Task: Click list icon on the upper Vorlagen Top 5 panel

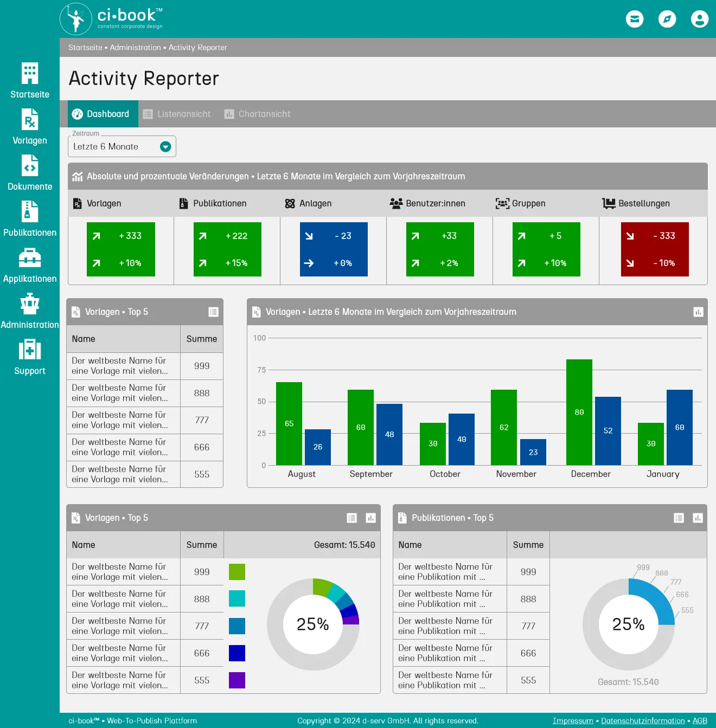Action: point(213,312)
